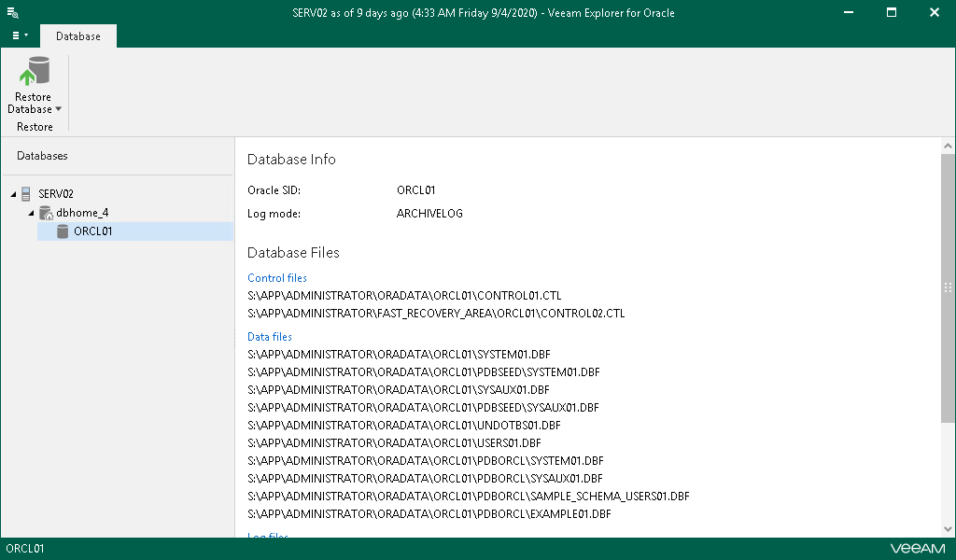Click the SERV02 server icon in tree
The height and width of the screenshot is (560, 956).
pyautogui.click(x=26, y=193)
